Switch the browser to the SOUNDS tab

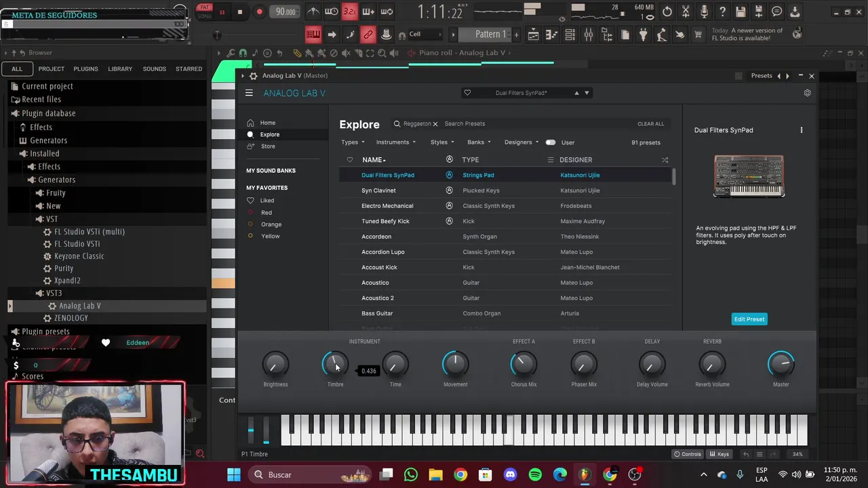pyautogui.click(x=154, y=68)
